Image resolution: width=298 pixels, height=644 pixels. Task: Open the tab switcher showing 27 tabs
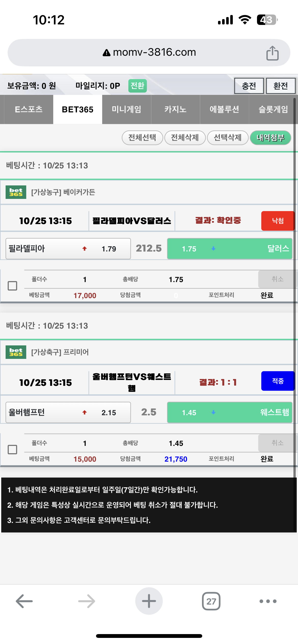(x=211, y=601)
